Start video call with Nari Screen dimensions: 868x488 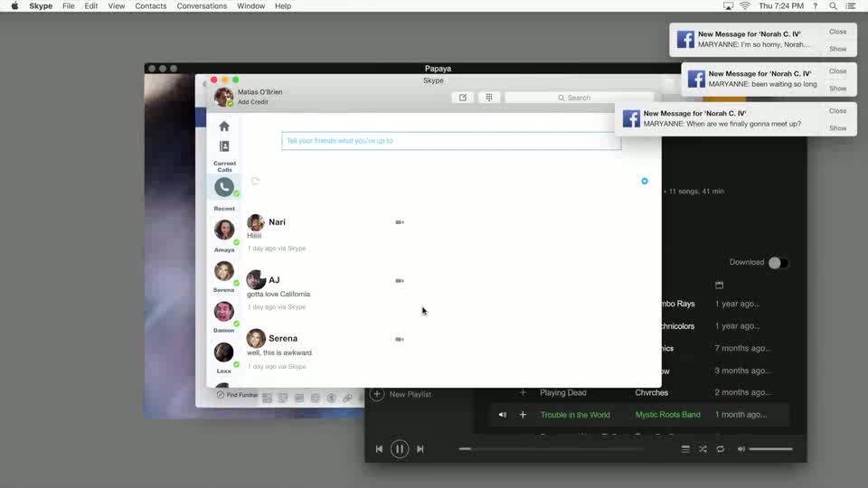[x=399, y=222]
